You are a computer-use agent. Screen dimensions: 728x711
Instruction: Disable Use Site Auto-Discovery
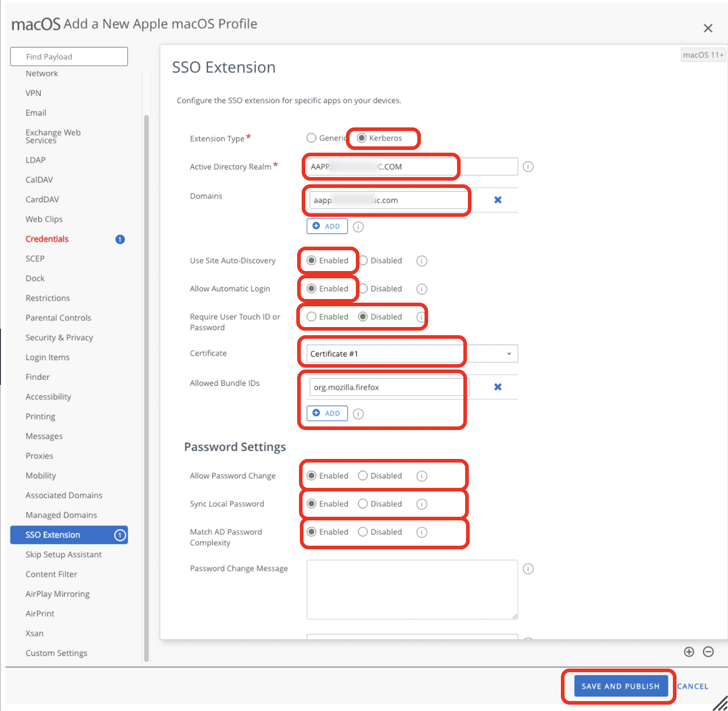pyautogui.click(x=364, y=261)
